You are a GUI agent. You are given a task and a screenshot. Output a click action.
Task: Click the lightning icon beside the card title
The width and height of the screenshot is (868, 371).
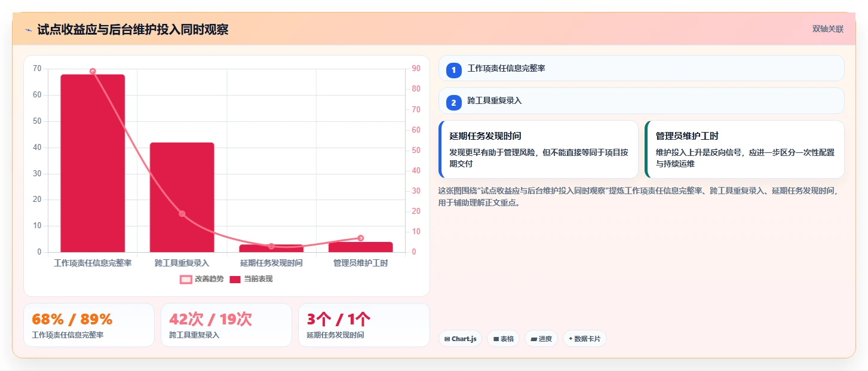[x=28, y=30]
